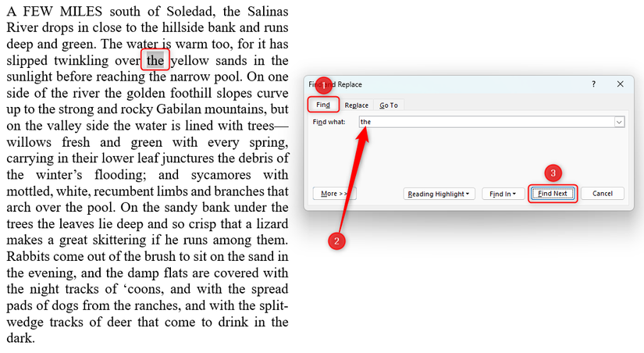Open the Find In dropdown
The image size is (644, 353).
point(503,194)
